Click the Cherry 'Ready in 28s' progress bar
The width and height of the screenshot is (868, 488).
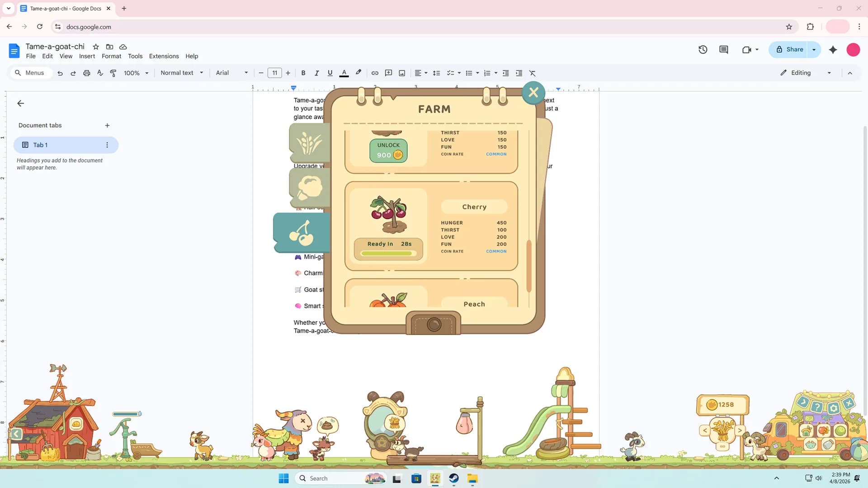pyautogui.click(x=388, y=249)
